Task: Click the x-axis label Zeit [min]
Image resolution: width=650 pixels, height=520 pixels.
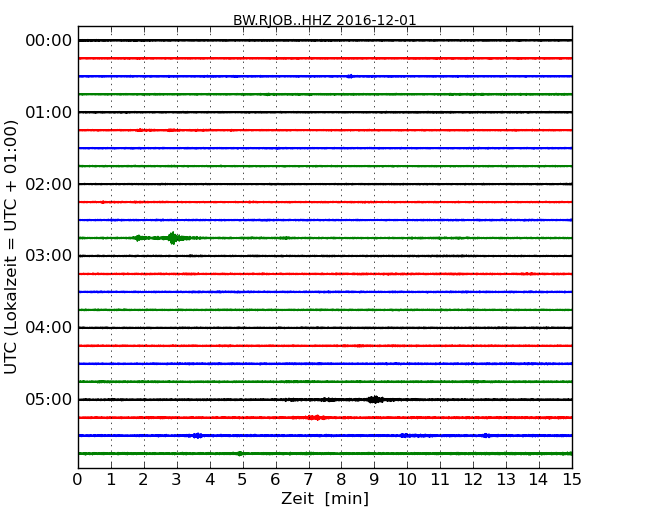Action: [325, 498]
